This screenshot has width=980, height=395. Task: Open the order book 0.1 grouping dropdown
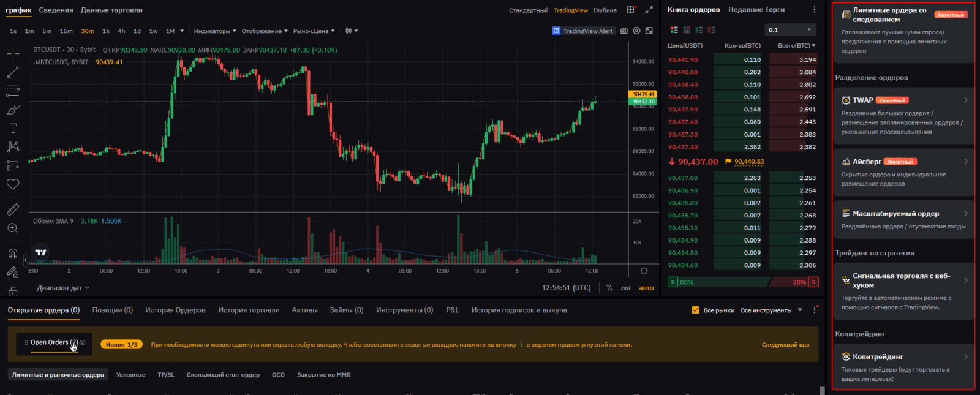pos(790,30)
